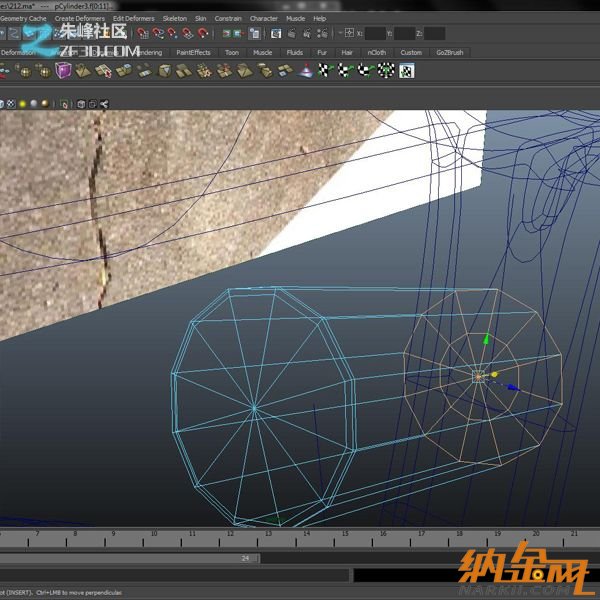Viewport: 600px width, 600px height.
Task: Click the green Y-axis arrow of the manipulator
Action: click(486, 341)
